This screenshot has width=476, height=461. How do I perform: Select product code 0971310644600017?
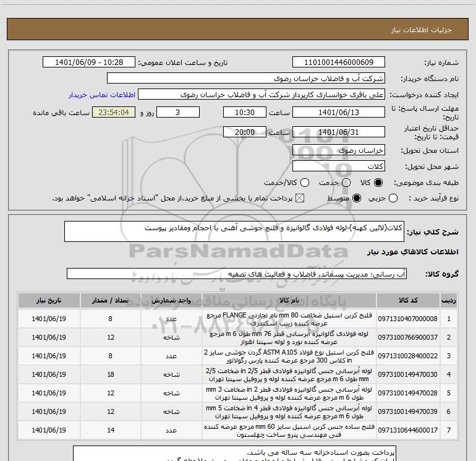pos(408,430)
